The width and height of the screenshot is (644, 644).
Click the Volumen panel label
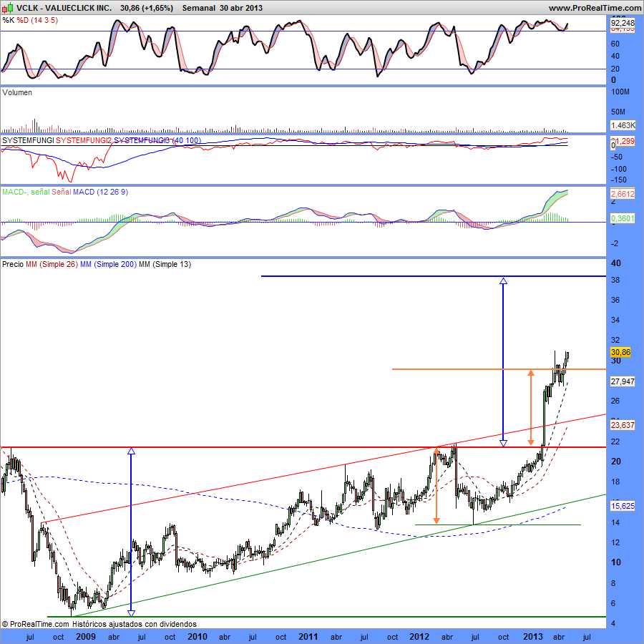click(17, 92)
